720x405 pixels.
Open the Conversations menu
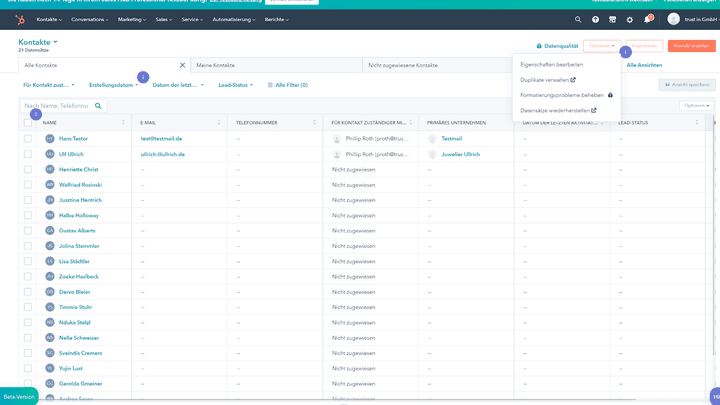tap(90, 20)
